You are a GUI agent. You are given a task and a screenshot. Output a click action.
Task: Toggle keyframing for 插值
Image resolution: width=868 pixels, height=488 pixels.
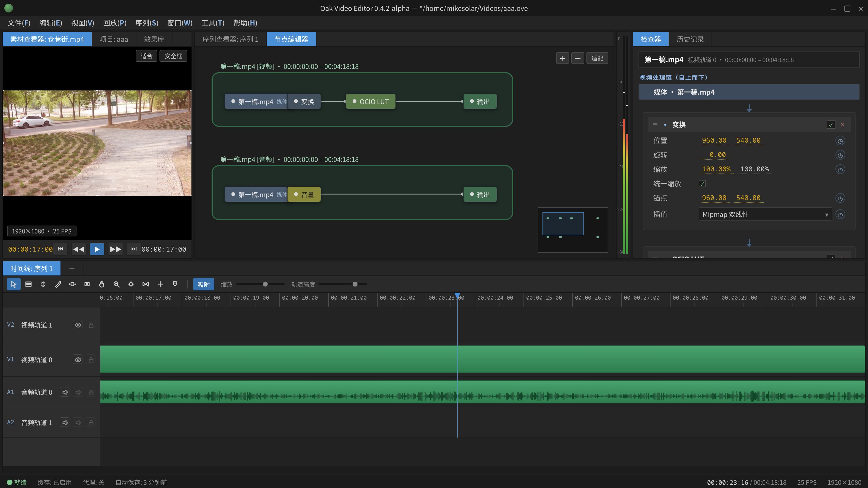pos(840,214)
